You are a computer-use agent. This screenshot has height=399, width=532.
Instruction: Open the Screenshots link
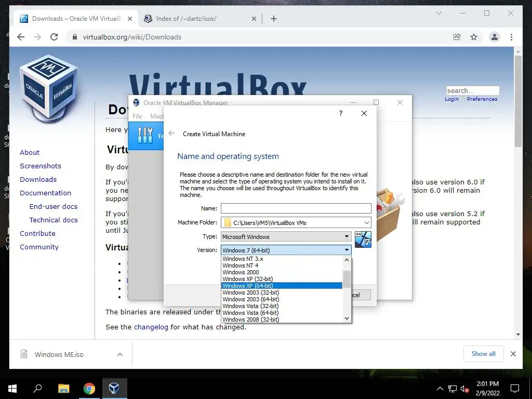point(41,166)
